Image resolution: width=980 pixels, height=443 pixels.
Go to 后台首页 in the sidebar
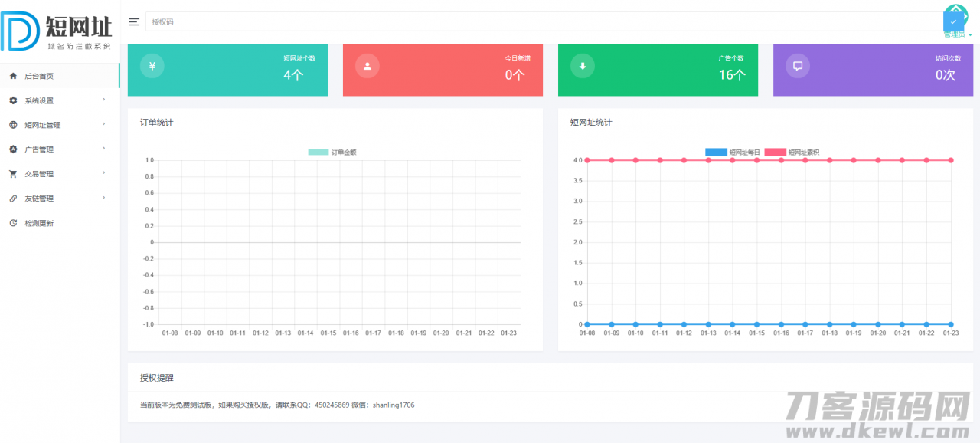click(x=39, y=76)
